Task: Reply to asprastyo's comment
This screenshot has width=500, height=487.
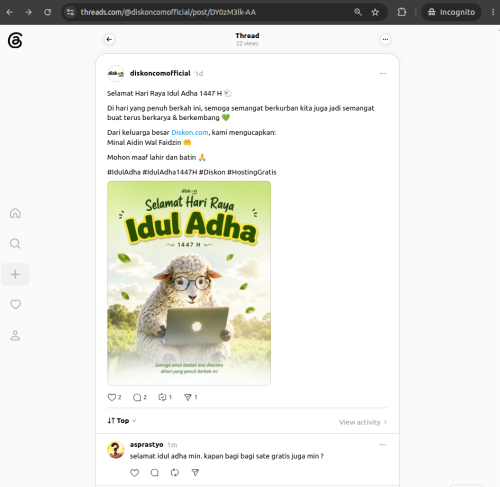Action: (x=155, y=473)
